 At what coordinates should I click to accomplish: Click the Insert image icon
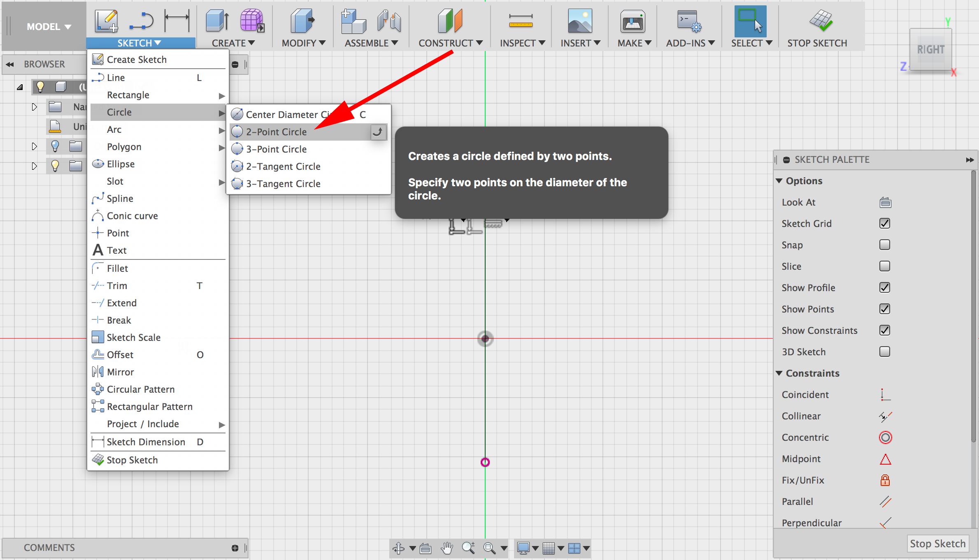coord(580,21)
